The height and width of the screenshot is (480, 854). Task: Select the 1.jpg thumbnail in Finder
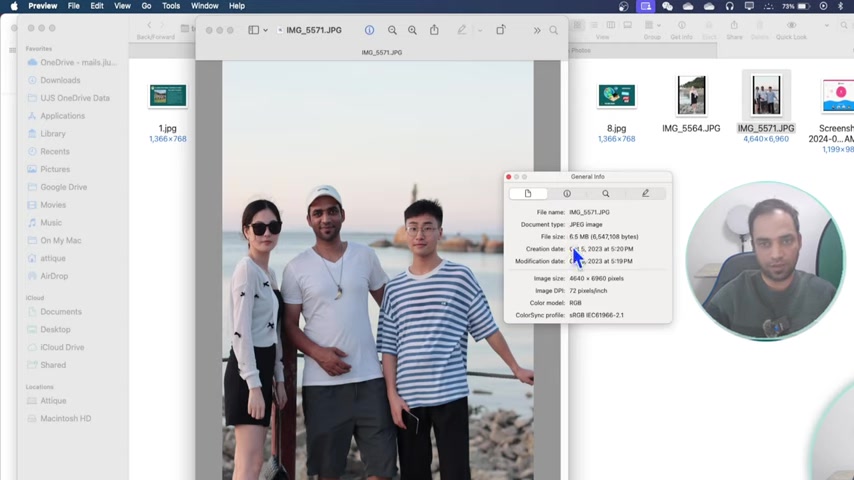click(x=168, y=96)
